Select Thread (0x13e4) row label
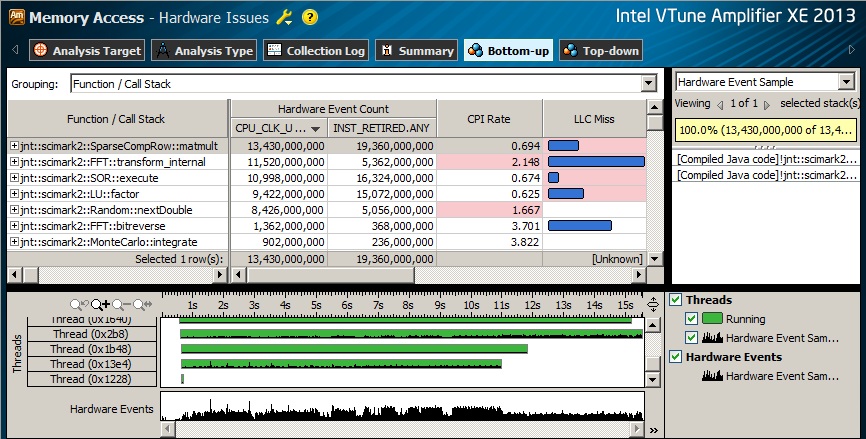 click(91, 364)
